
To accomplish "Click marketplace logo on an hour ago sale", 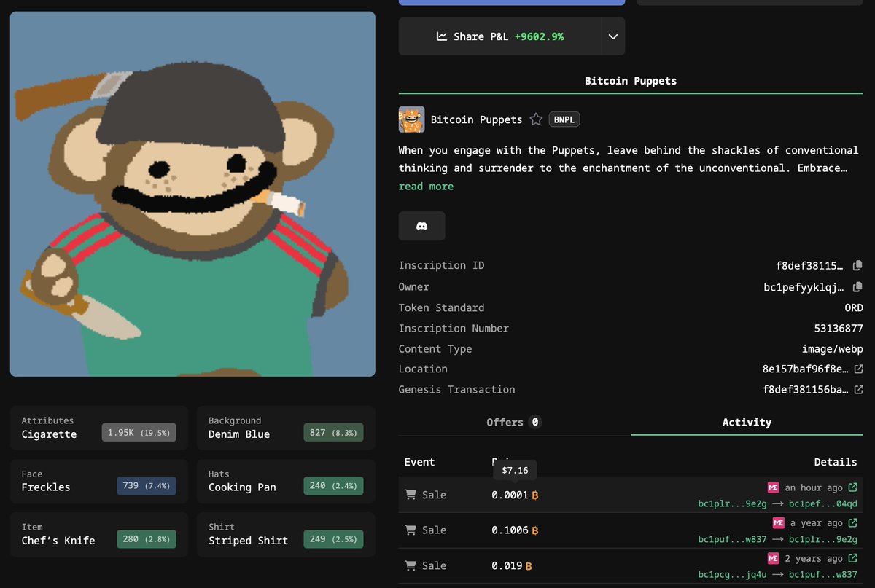I will pyautogui.click(x=774, y=487).
